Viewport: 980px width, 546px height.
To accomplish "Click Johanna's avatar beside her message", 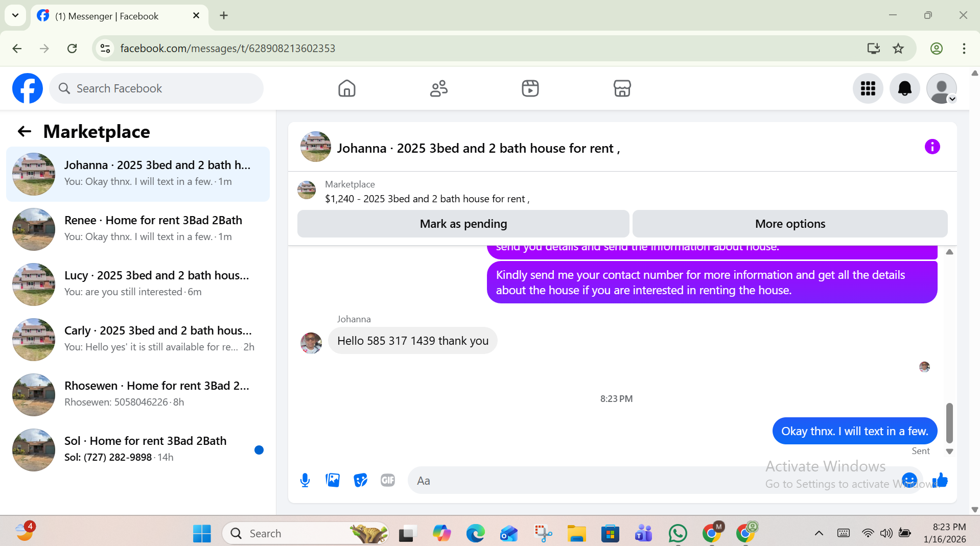I will (311, 343).
